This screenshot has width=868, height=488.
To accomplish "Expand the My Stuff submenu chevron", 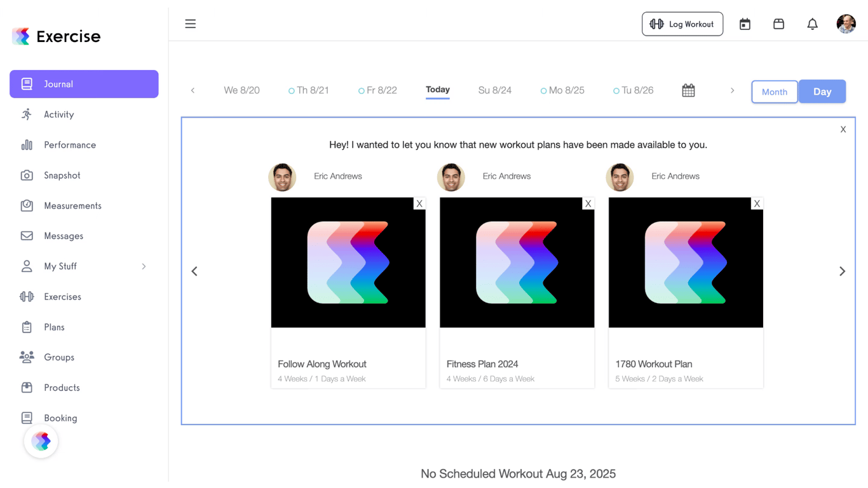I will (x=144, y=266).
